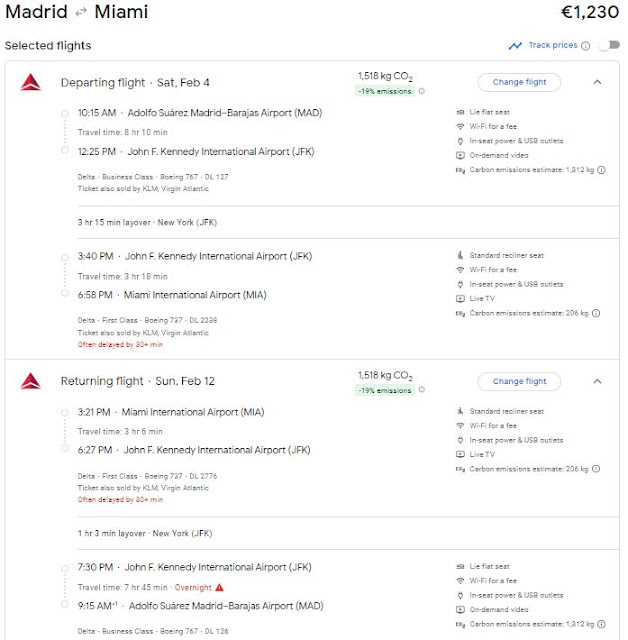The height and width of the screenshot is (640, 628).
Task: Click the Track prices label
Action: [553, 45]
